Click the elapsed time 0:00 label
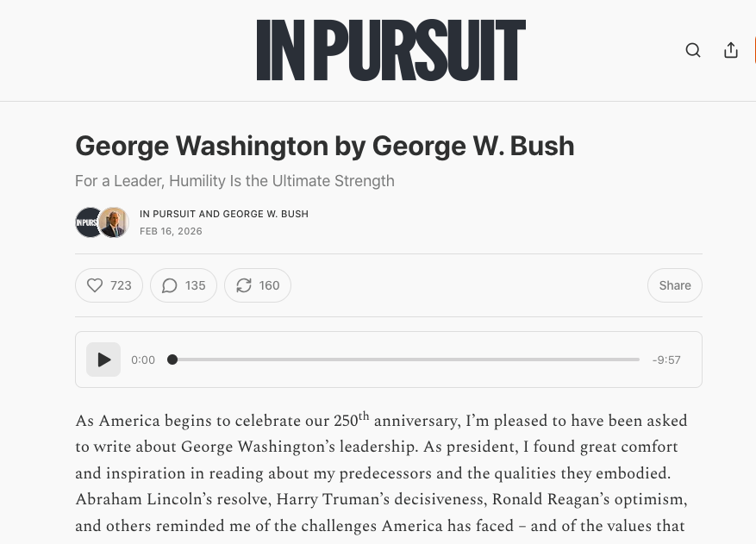 (143, 360)
